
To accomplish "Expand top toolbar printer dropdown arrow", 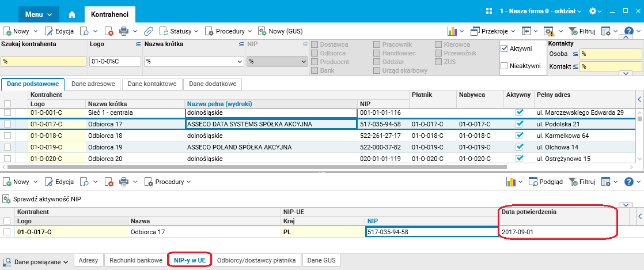I will [x=135, y=31].
